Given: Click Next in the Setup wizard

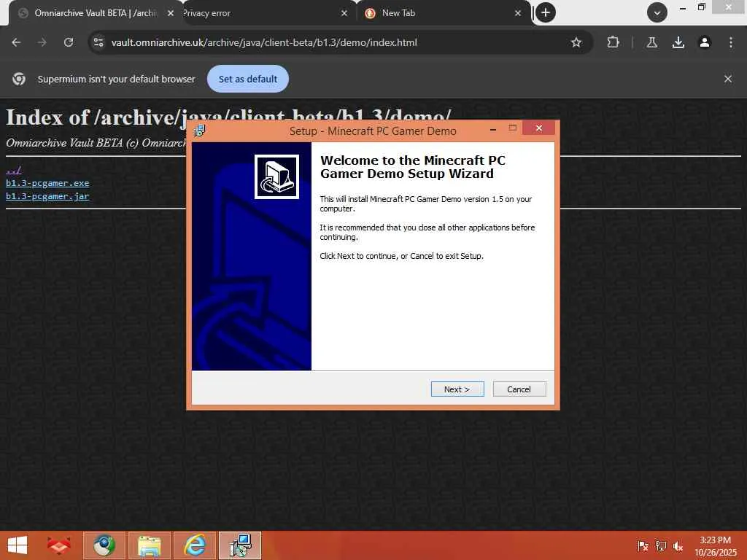Looking at the screenshot, I should coord(457,389).
